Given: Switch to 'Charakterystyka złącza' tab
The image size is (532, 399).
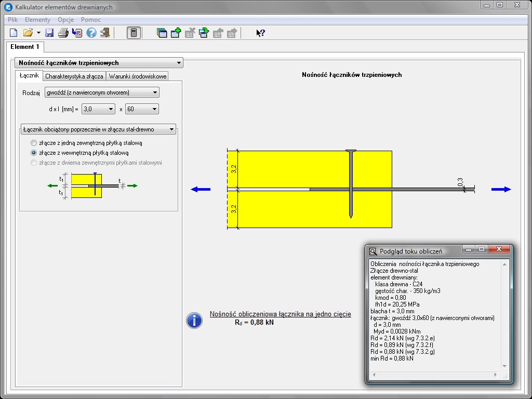Looking at the screenshot, I should pyautogui.click(x=74, y=76).
